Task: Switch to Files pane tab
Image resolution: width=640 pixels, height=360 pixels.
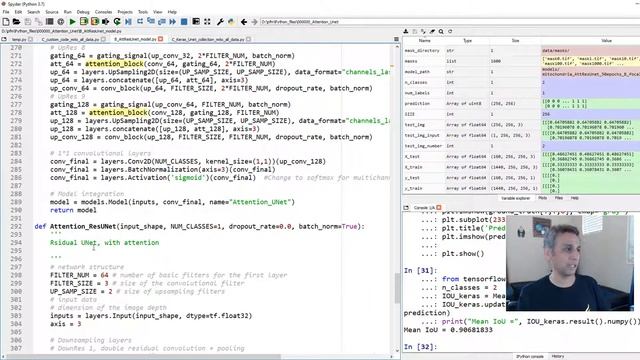Action: tap(559, 198)
